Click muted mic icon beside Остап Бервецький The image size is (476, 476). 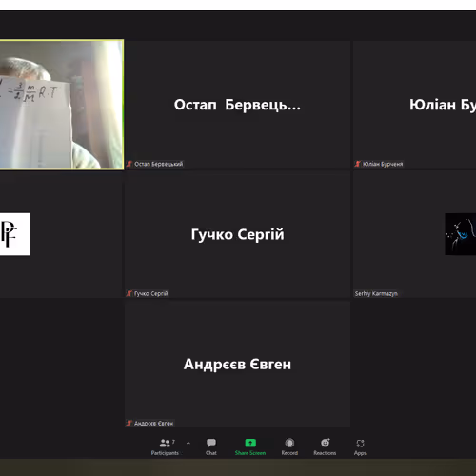pyautogui.click(x=129, y=164)
